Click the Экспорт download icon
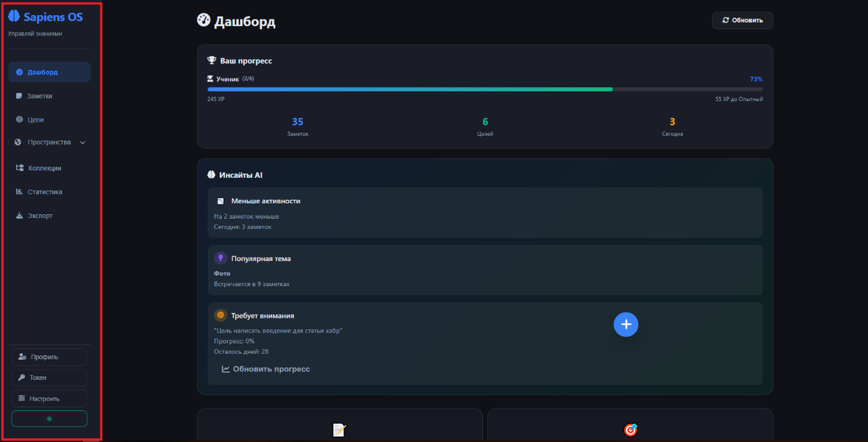868x442 pixels. point(19,216)
